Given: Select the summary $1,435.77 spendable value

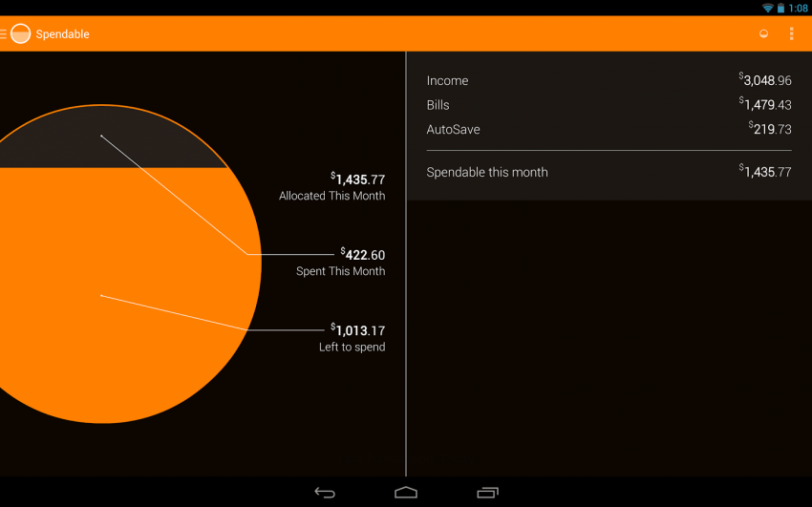Looking at the screenshot, I should click(765, 171).
